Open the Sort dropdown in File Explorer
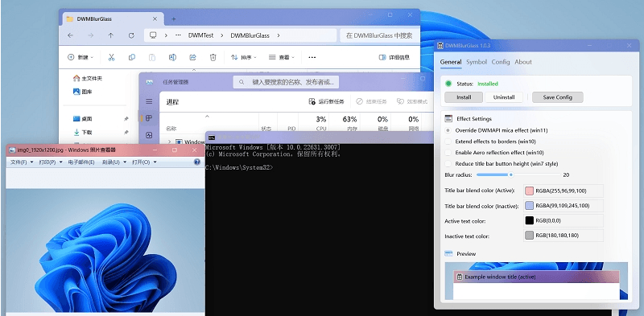644x316 pixels. click(x=244, y=57)
